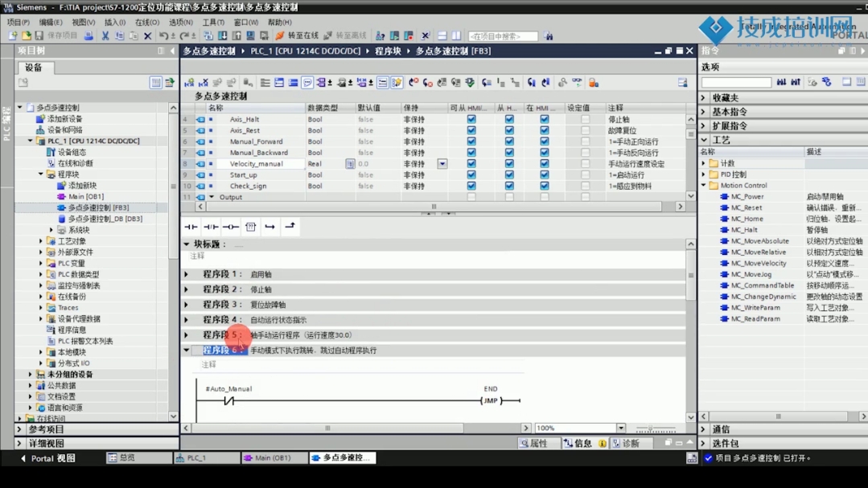This screenshot has height=488, width=868.
Task: Click the Delete X icon
Action: point(148,36)
